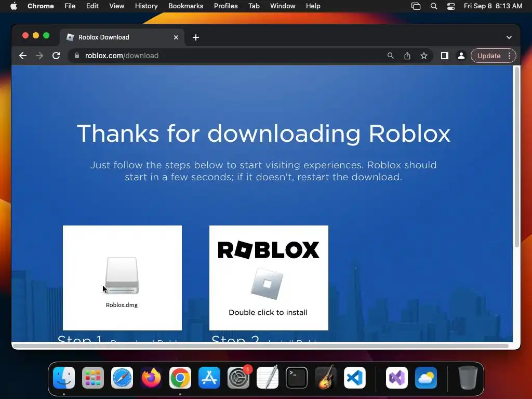Click the address bar URL roblox.com/download
532x399 pixels.
122,56
